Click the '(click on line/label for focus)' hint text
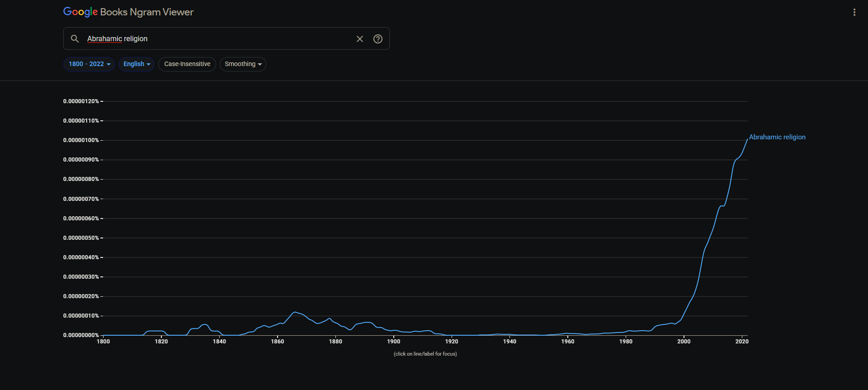The image size is (868, 390). (425, 354)
